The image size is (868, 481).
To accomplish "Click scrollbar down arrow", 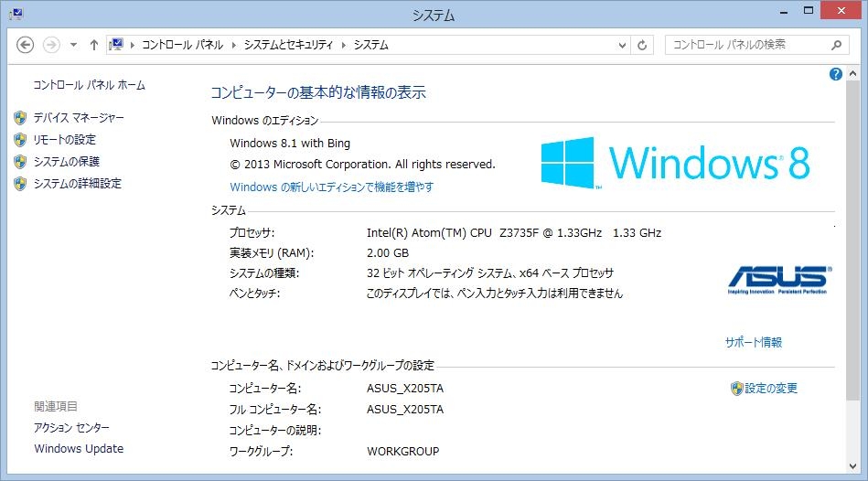I will 853,466.
